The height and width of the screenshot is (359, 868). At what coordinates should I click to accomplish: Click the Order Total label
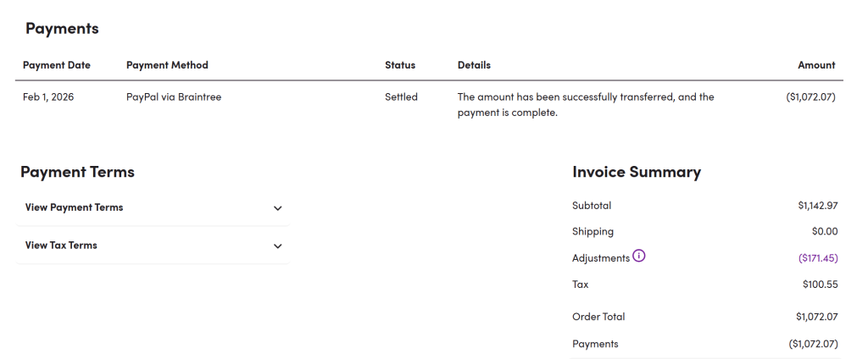coord(598,317)
